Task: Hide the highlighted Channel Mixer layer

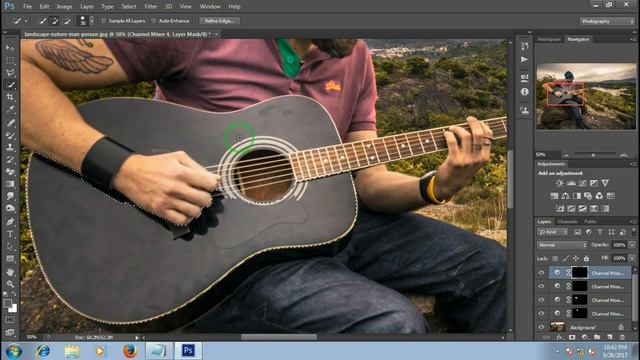Action: point(541,272)
